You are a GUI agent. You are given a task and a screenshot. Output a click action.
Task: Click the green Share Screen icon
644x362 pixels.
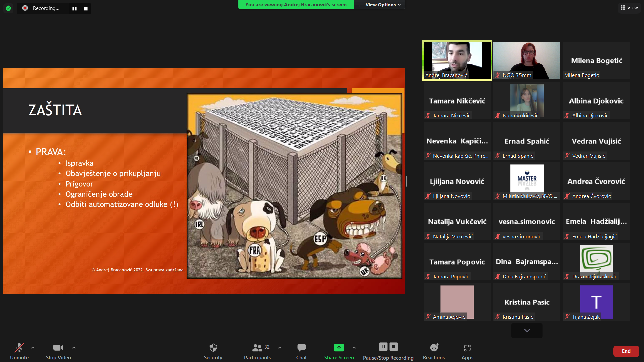click(x=339, y=348)
